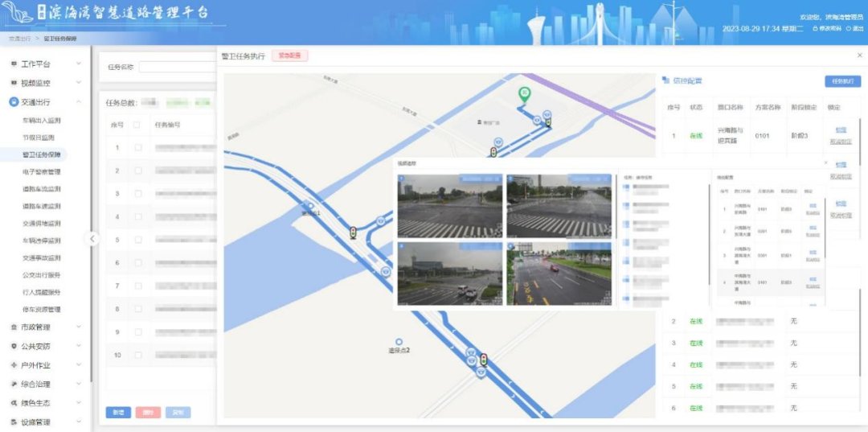The image size is (868, 432).
Task: Open the 节假日监测 menu item
Action: click(39, 138)
